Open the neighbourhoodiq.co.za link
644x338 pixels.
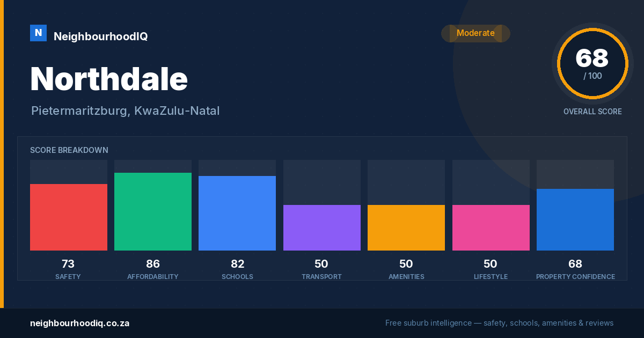79,324
